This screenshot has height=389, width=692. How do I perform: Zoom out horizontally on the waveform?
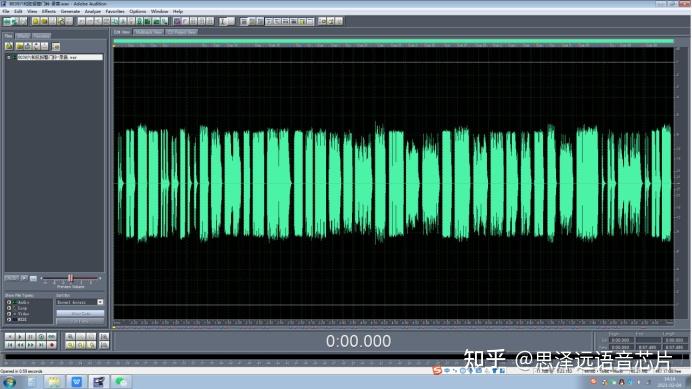point(80,336)
